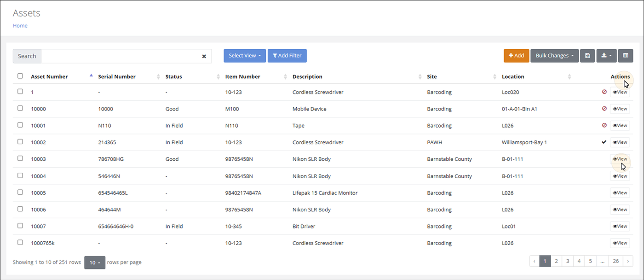Click the pagination ellipsis button

click(603, 261)
